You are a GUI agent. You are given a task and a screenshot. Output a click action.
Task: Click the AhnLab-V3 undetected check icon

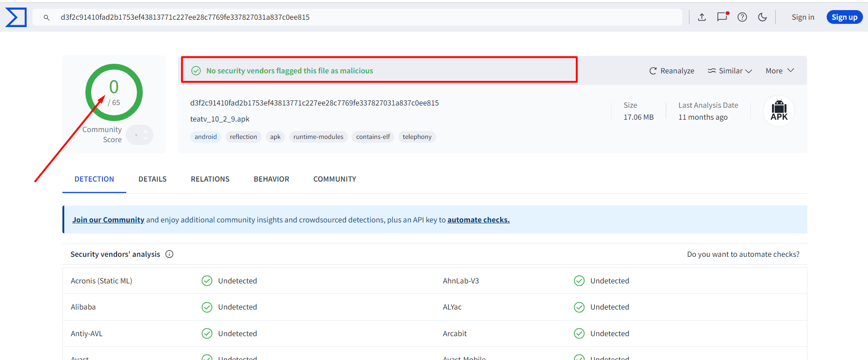[579, 281]
